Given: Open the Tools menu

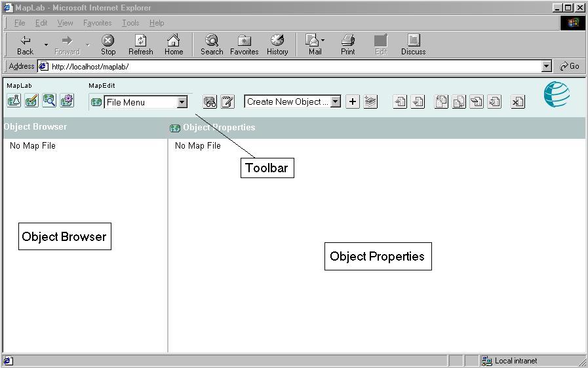Looking at the screenshot, I should tap(130, 23).
